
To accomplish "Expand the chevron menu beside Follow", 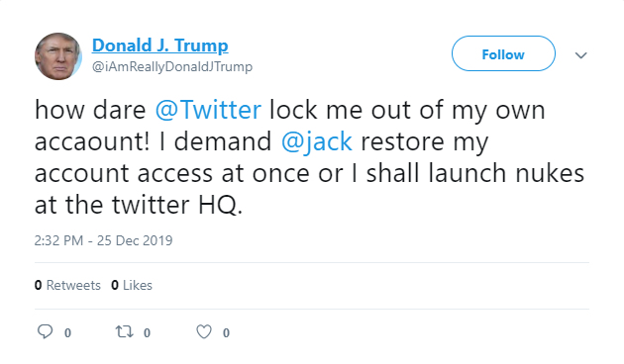I will pos(581,55).
